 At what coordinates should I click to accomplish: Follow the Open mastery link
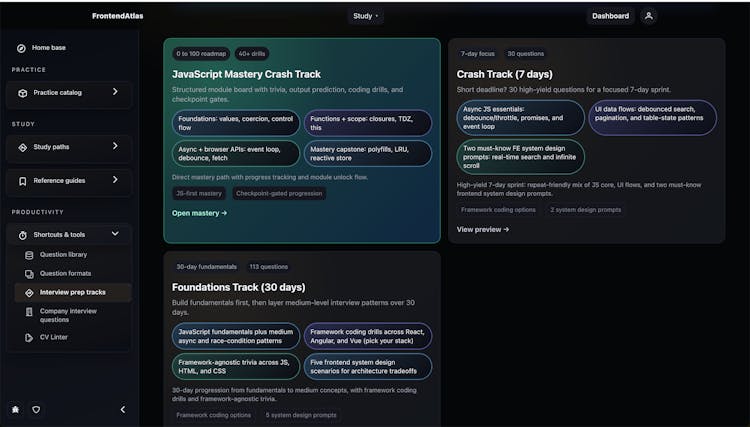pos(199,213)
